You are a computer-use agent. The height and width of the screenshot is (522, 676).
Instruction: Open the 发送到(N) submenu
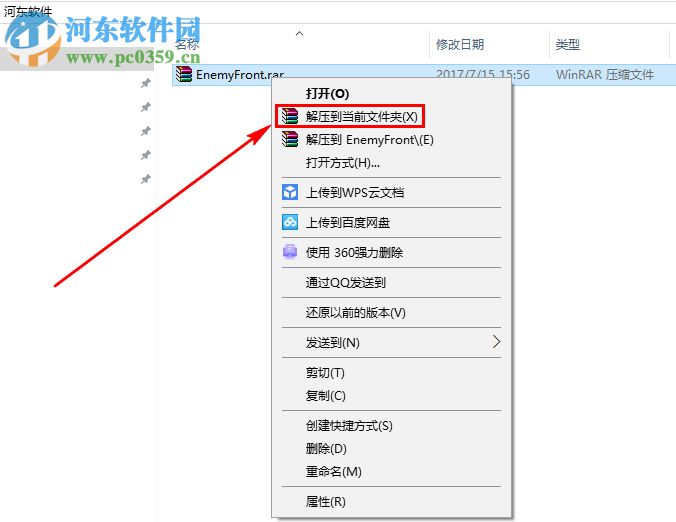pos(391,342)
